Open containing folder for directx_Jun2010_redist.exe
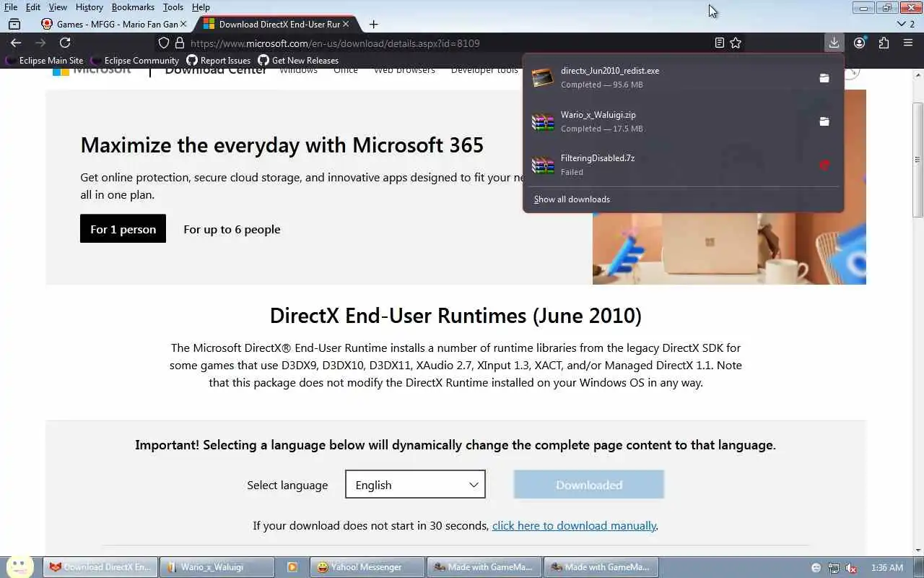Viewport: 924px width, 578px height. click(824, 77)
